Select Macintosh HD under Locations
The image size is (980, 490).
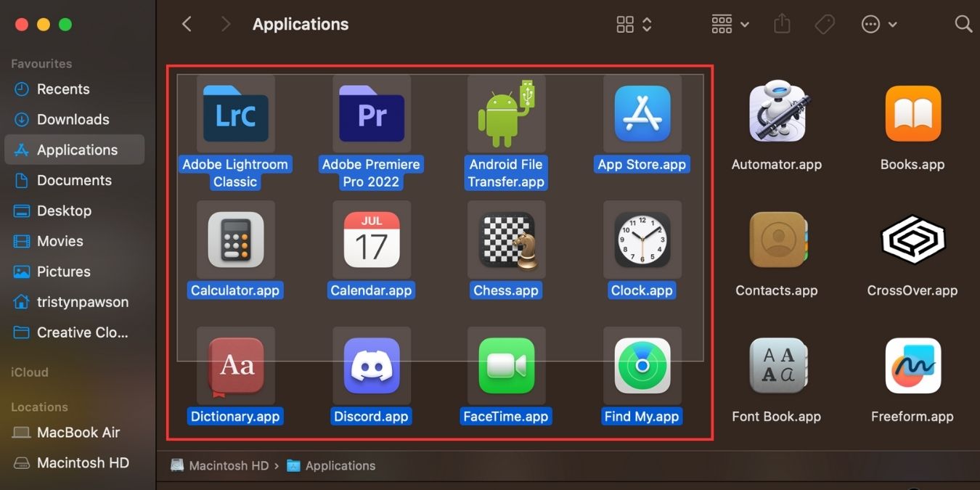[x=75, y=462]
